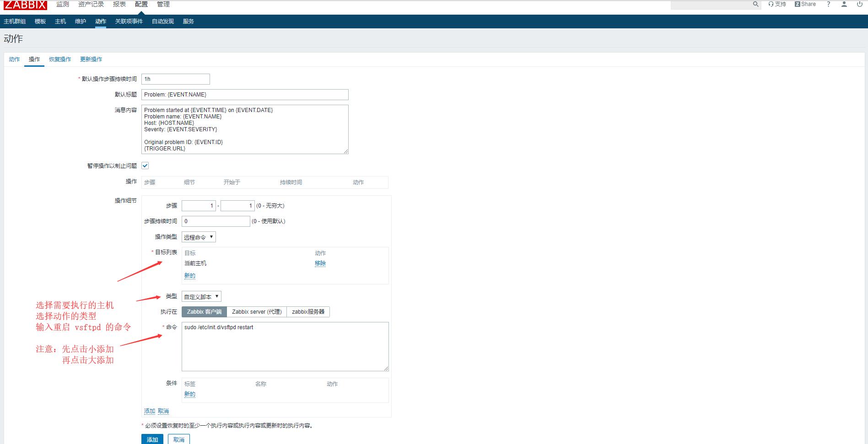Go to 维护 submenu
This screenshot has width=868, height=444.
(81, 21)
